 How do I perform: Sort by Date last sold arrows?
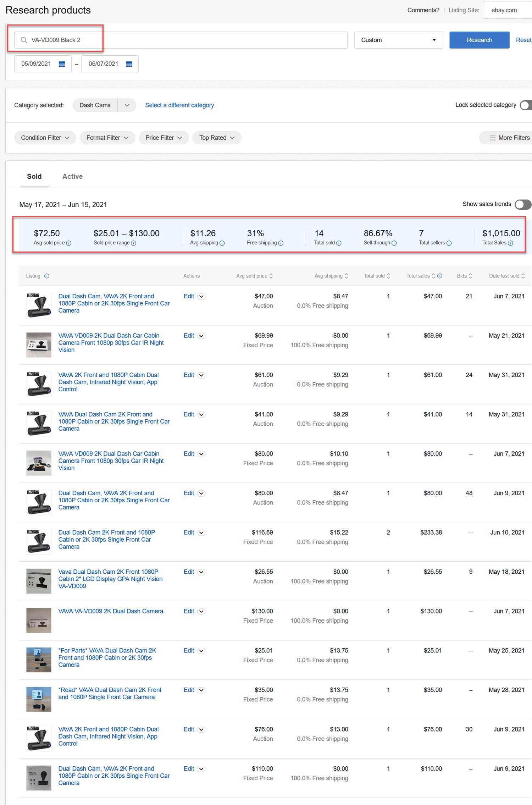click(x=523, y=276)
